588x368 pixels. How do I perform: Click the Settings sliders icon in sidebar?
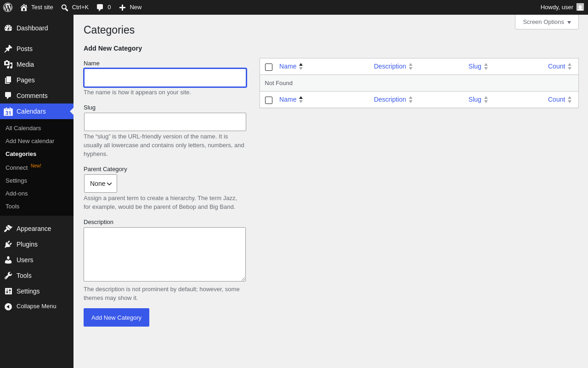8,291
